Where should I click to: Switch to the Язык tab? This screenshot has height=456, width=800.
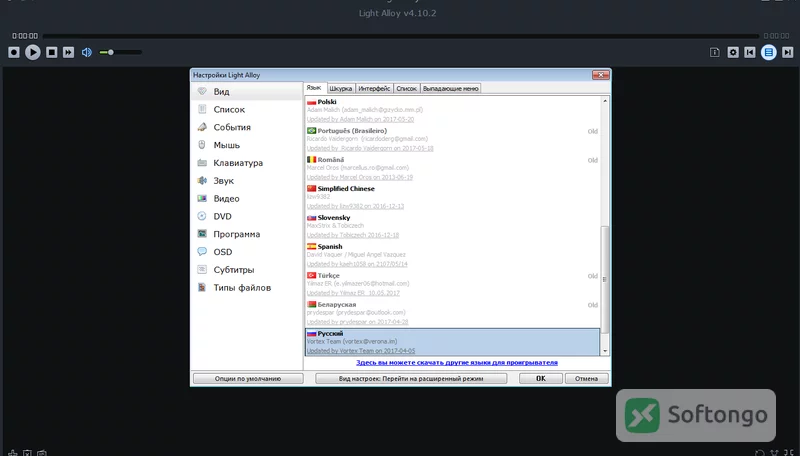(314, 88)
